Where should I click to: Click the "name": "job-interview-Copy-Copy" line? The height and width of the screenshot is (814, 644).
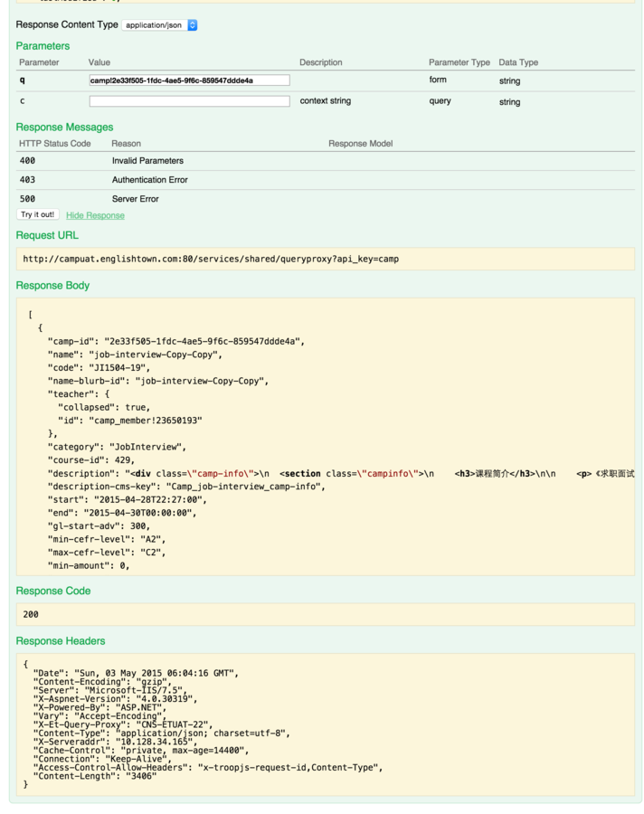(135, 355)
